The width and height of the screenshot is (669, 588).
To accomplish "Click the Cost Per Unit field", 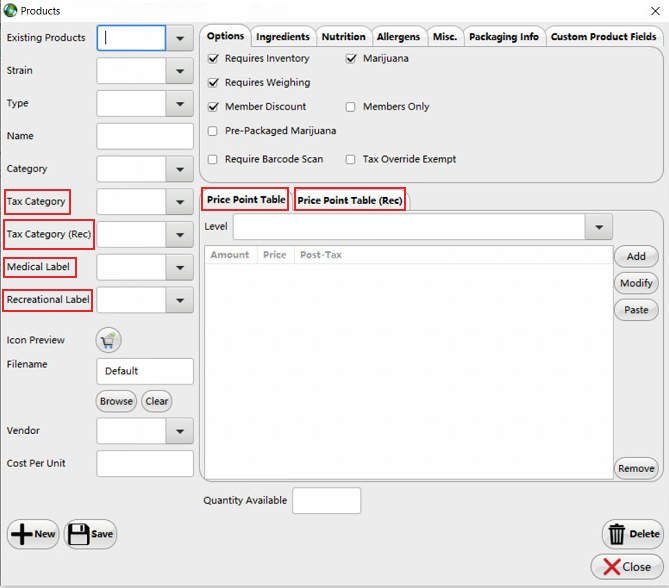I will pos(145,463).
